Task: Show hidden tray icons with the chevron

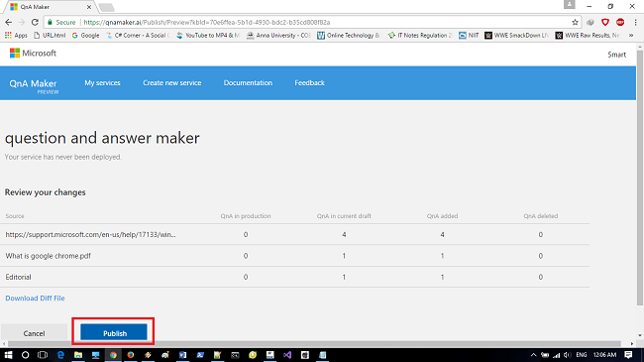Action: click(533, 355)
